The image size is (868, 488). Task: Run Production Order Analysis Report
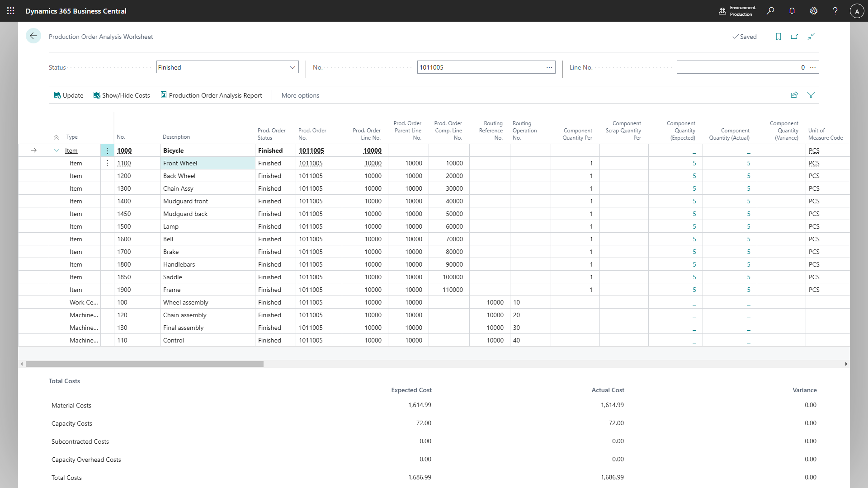point(211,95)
